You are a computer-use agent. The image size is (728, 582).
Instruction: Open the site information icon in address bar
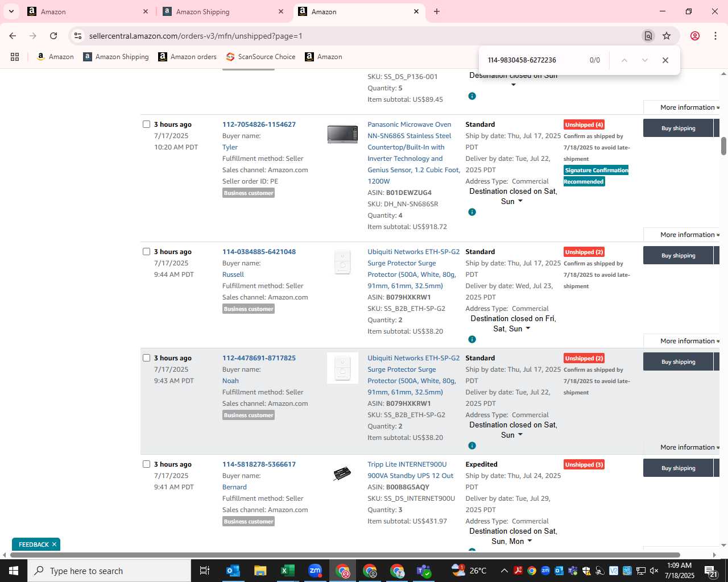tap(77, 36)
